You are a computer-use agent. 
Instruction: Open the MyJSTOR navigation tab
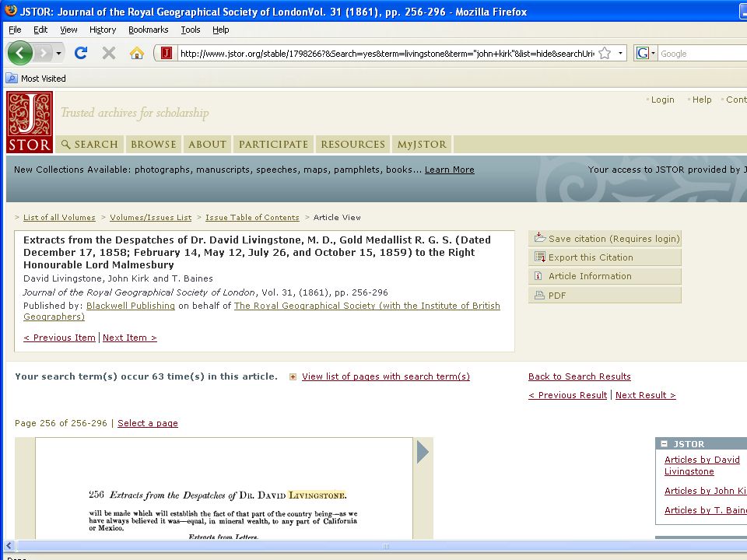pos(422,145)
